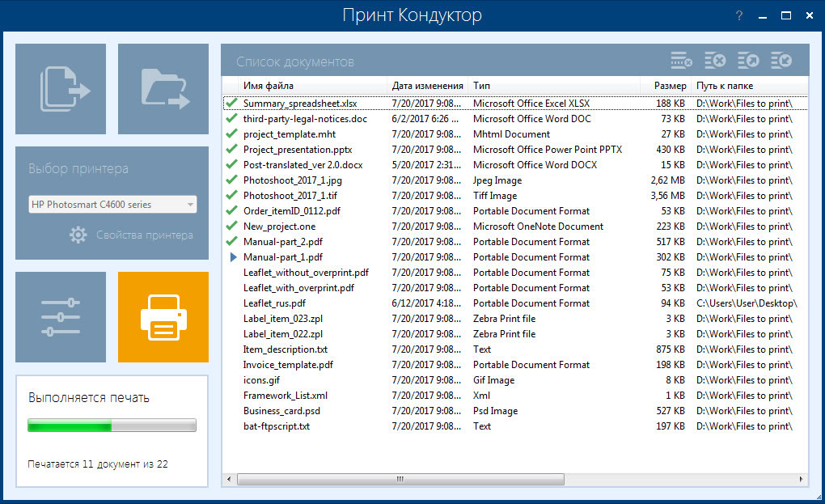Click the scrollbar right arrow
Screen dimensions: 825x504
pos(801,479)
